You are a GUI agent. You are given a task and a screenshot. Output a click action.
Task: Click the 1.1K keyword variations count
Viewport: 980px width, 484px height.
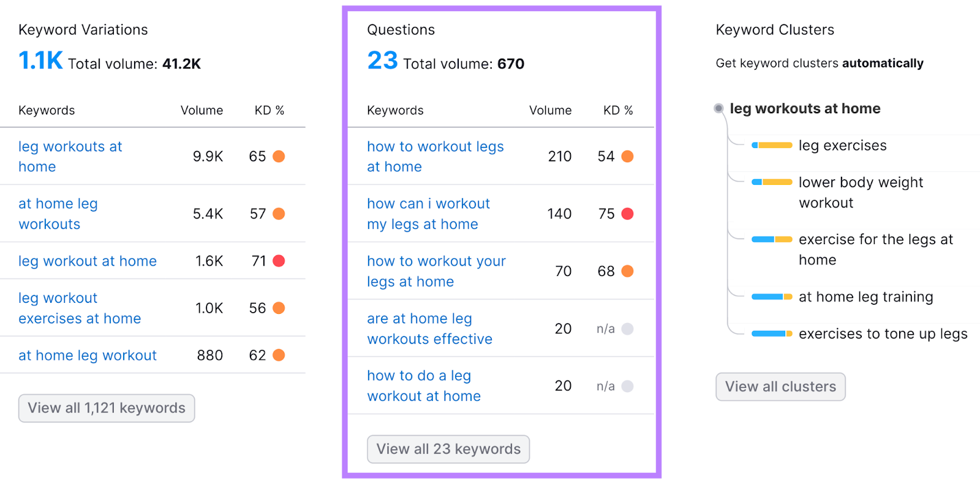click(40, 61)
